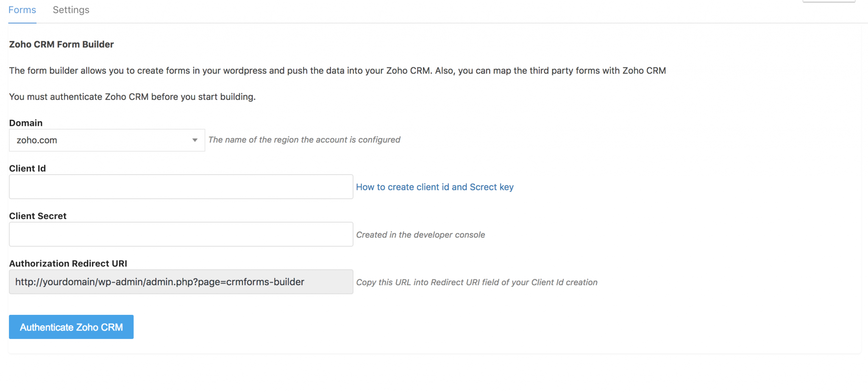Open the how to create client id link
The height and width of the screenshot is (392, 868).
click(434, 187)
